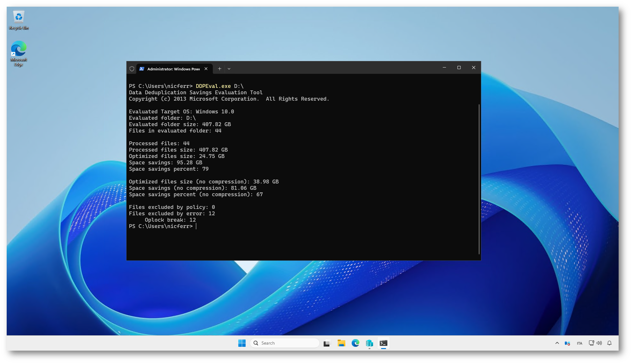Click the no-compression savings percent 67 line
The image size is (632, 364).
pos(196,194)
